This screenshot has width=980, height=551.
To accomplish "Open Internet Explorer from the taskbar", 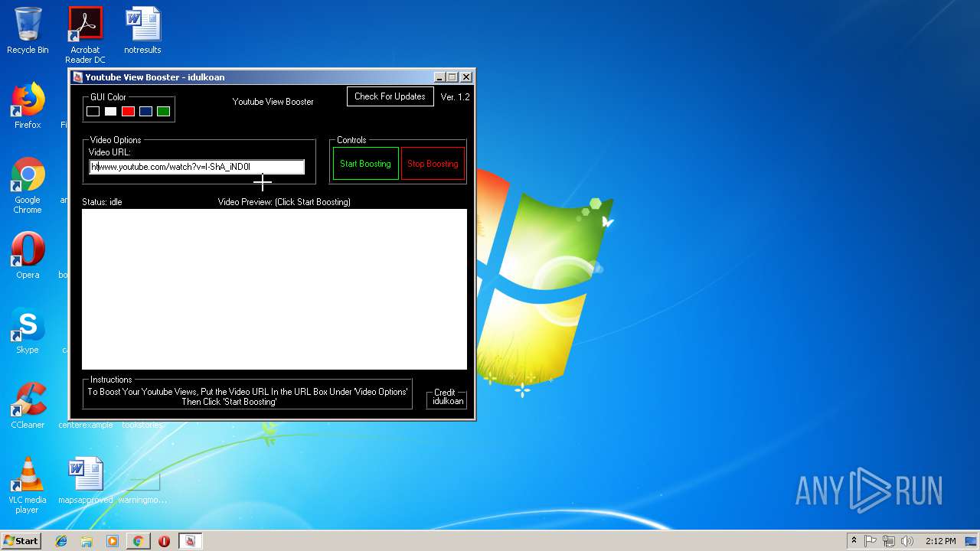I will 61,541.
